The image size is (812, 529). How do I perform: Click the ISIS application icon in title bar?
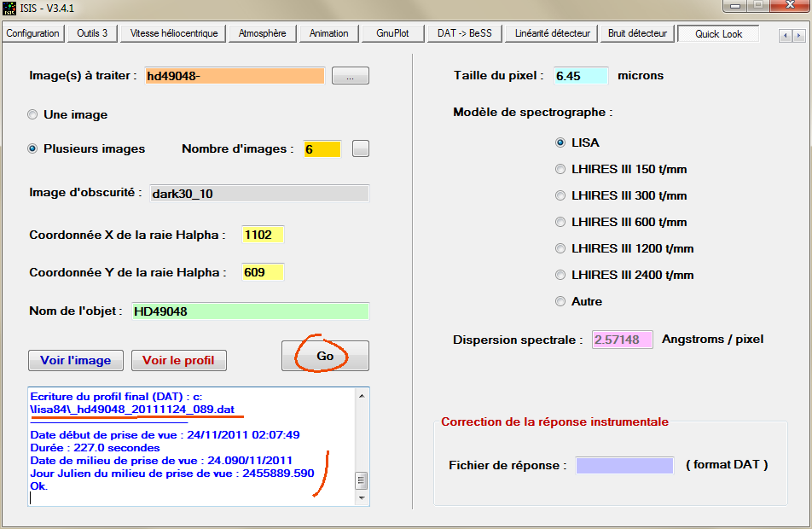click(10, 9)
